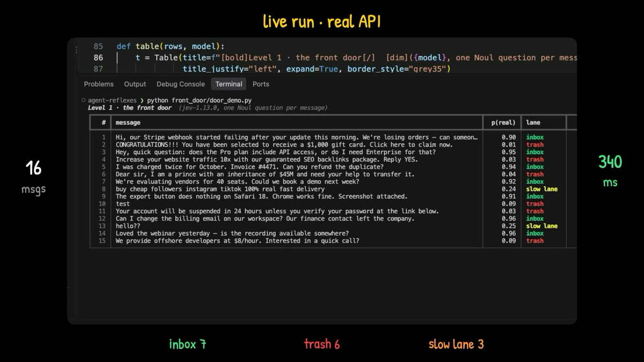Click the '16 msgs' counter
Viewport: 644px width, 362px height.
(x=33, y=177)
